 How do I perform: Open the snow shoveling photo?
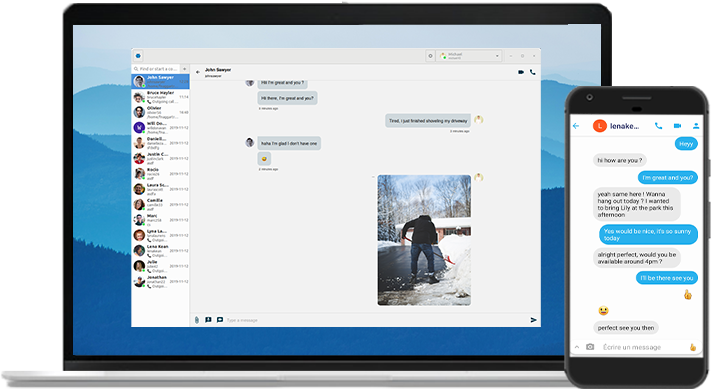point(424,240)
